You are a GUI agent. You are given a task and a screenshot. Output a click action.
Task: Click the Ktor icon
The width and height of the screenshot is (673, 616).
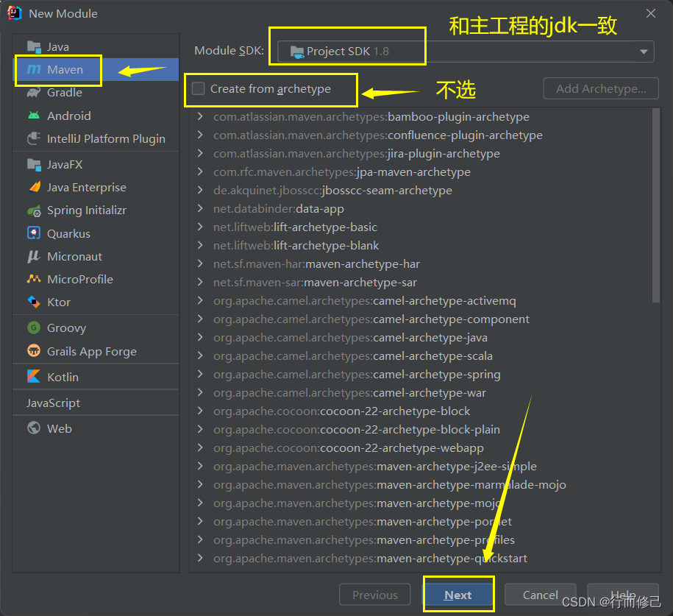point(34,302)
